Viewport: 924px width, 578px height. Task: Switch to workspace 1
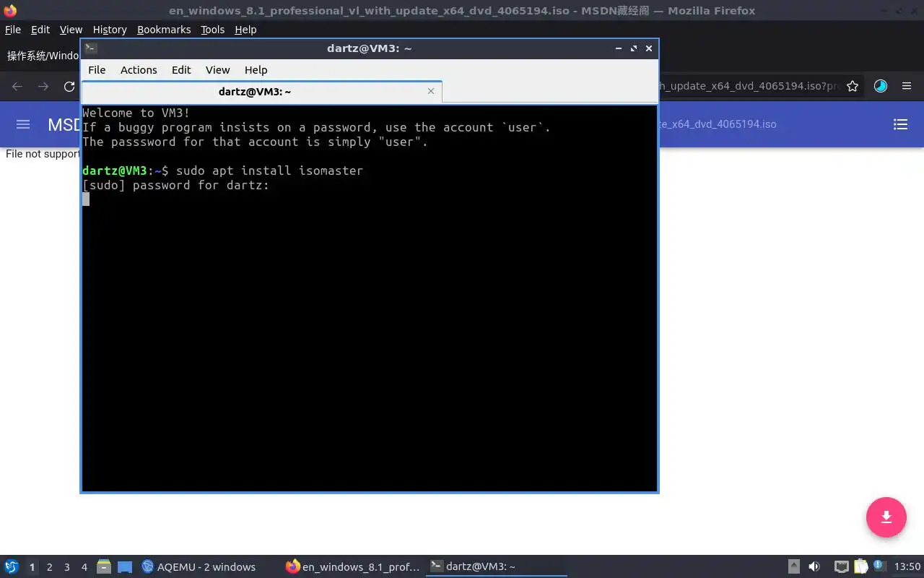[x=32, y=567]
